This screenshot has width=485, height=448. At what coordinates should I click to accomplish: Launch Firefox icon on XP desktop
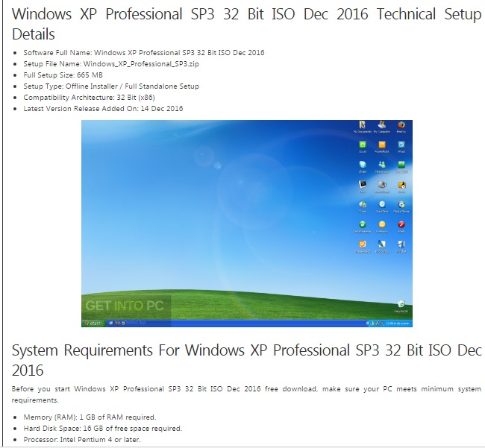coord(401,127)
